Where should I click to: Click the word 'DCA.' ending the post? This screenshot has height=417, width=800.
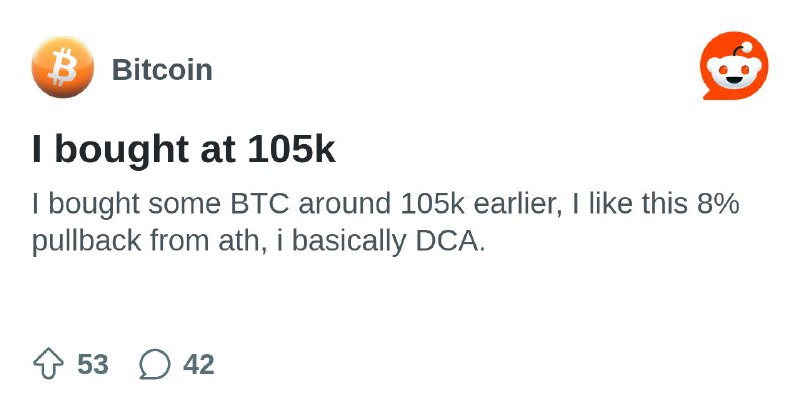(x=450, y=240)
